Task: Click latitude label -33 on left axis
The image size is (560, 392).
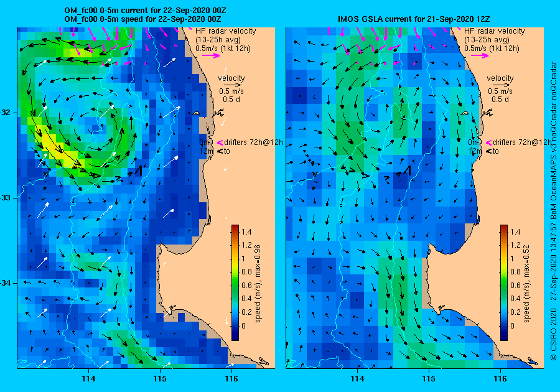Action: pyautogui.click(x=6, y=198)
